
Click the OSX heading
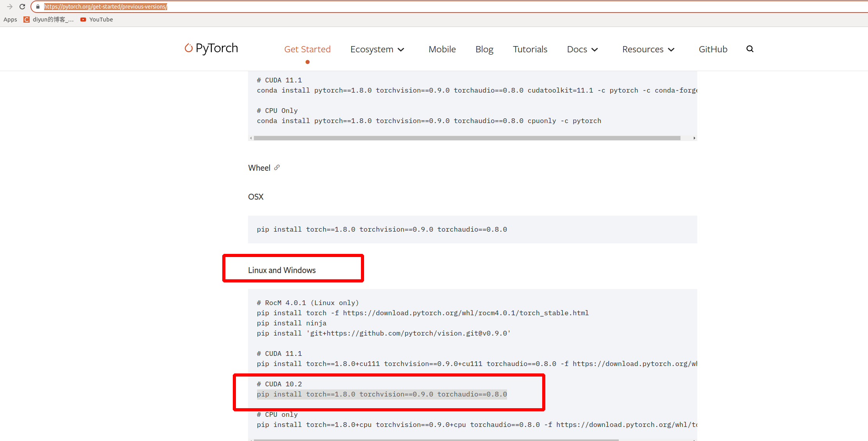256,197
